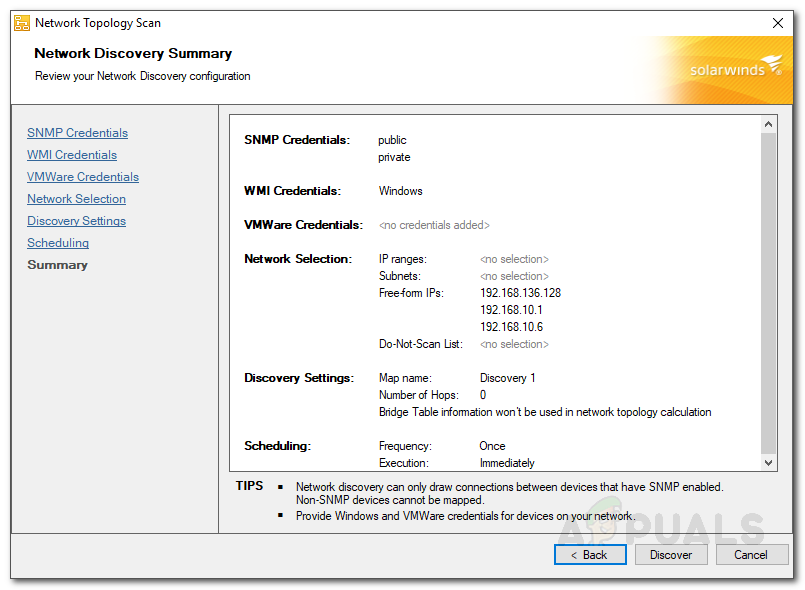Screen dimensions: 805x590
Task: Click the Subnets '<no selection>' value
Action: tap(514, 276)
